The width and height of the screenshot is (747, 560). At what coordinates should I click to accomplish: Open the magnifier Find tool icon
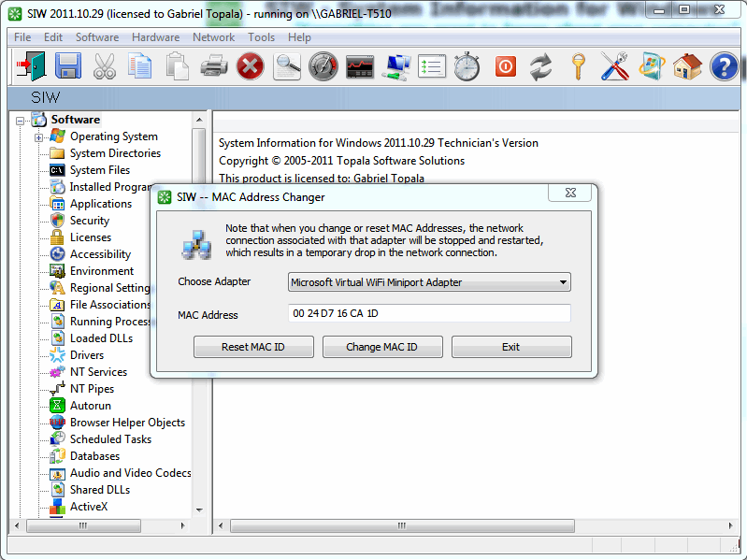click(287, 66)
